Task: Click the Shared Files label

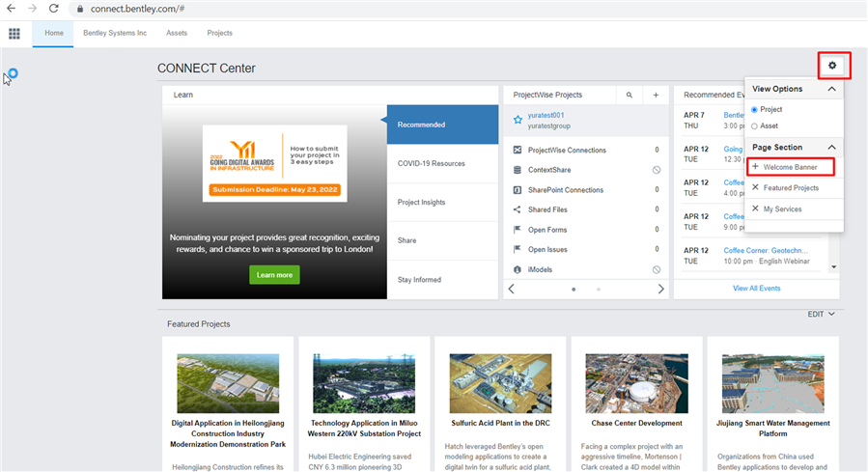Action: pos(547,209)
